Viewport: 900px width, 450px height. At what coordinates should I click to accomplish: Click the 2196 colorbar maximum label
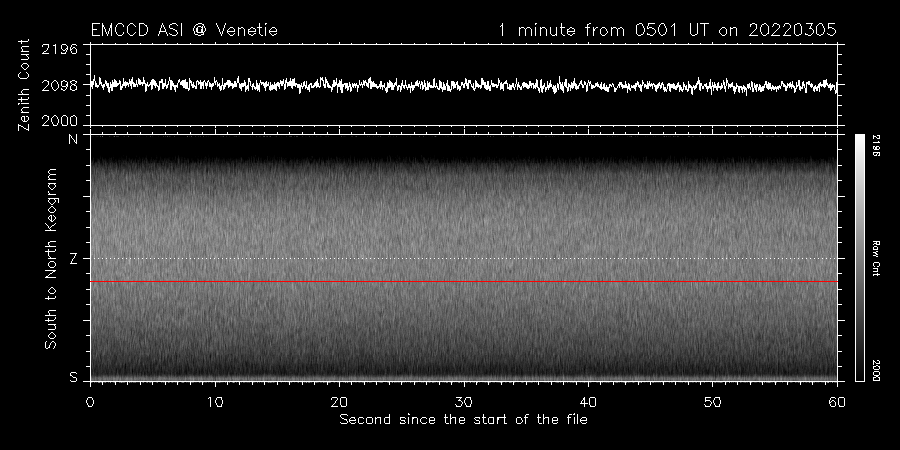tap(876, 146)
